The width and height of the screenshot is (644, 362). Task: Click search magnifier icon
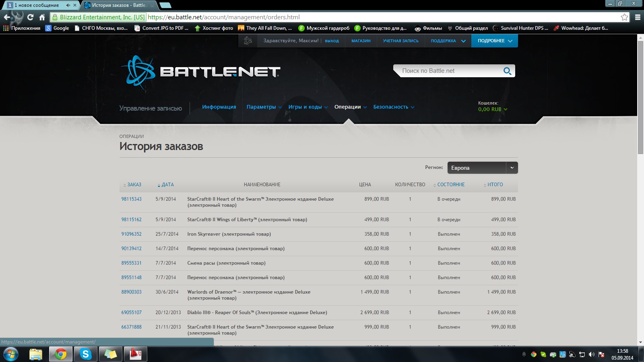(507, 71)
